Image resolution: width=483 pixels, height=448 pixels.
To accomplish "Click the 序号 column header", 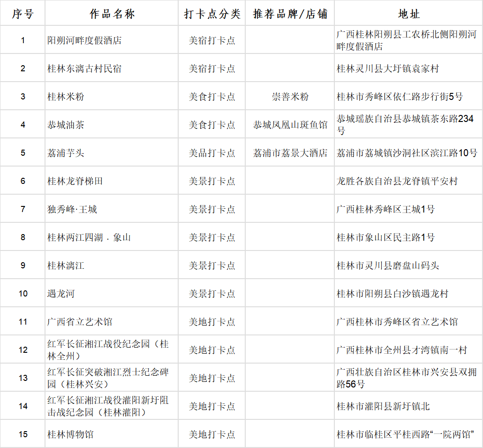I will (x=23, y=14).
